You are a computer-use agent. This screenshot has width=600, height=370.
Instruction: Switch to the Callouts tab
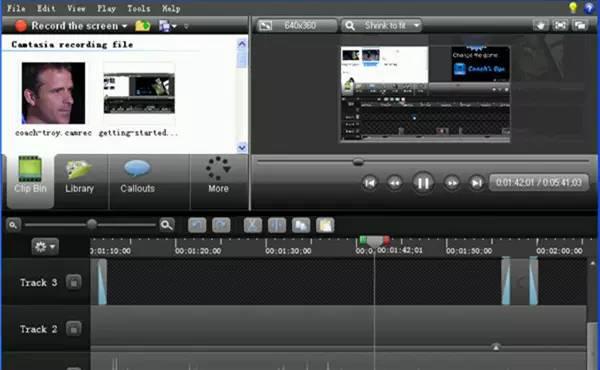[x=137, y=181]
